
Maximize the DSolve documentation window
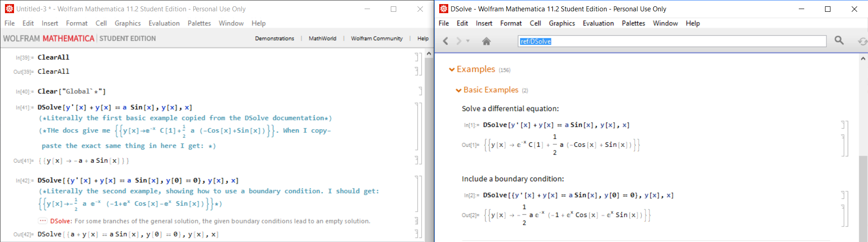click(x=828, y=9)
